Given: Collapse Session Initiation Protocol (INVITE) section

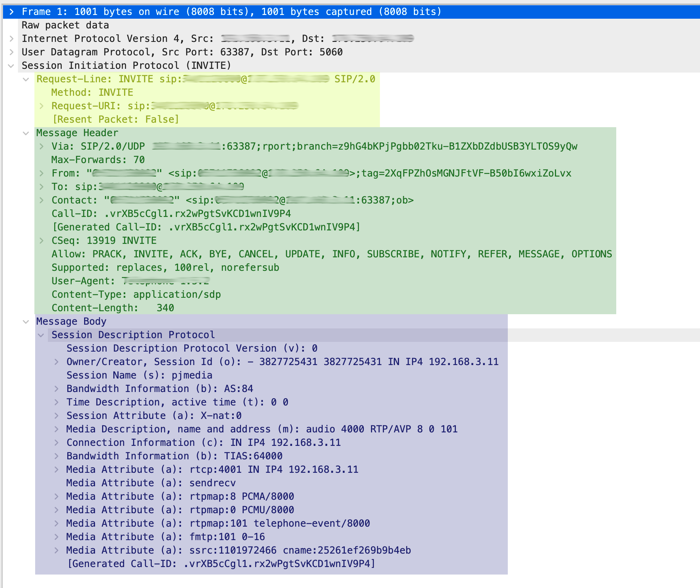Looking at the screenshot, I should [x=11, y=66].
